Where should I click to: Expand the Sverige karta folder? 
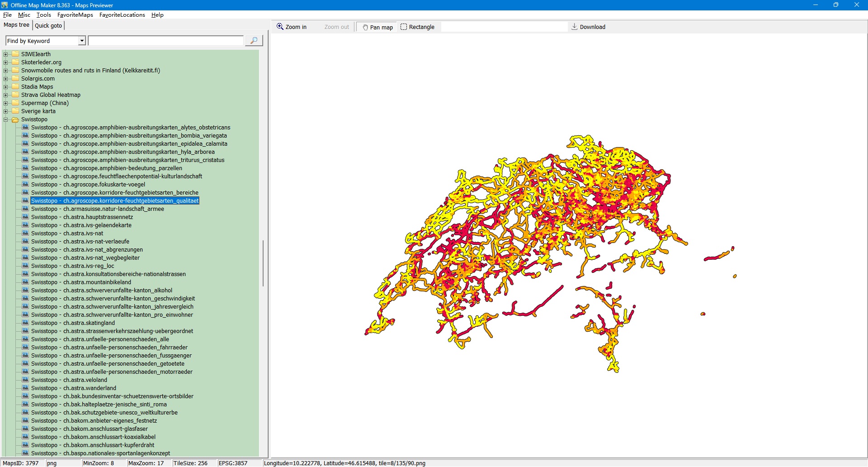point(6,111)
